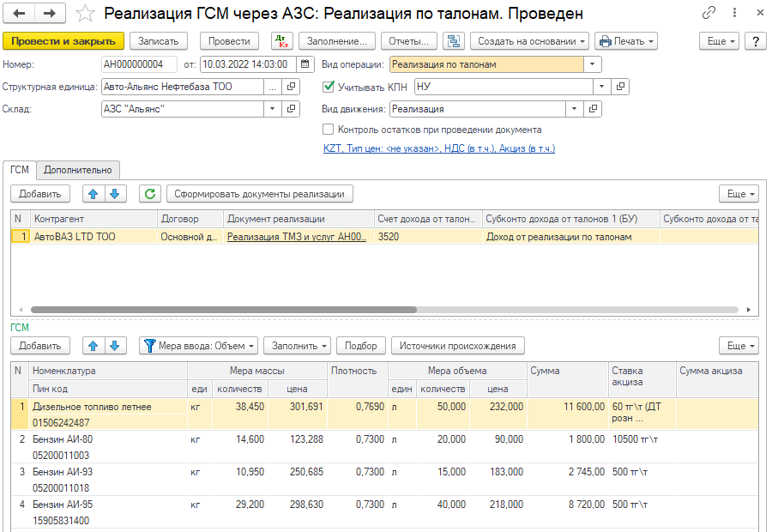Screen dimensions: 772x532
Task: Open the calendar picker beside the date field
Action: tap(306, 64)
